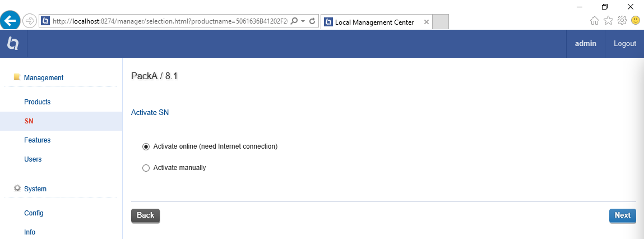Click the app logo in blue header
644x239 pixels.
[x=13, y=44]
